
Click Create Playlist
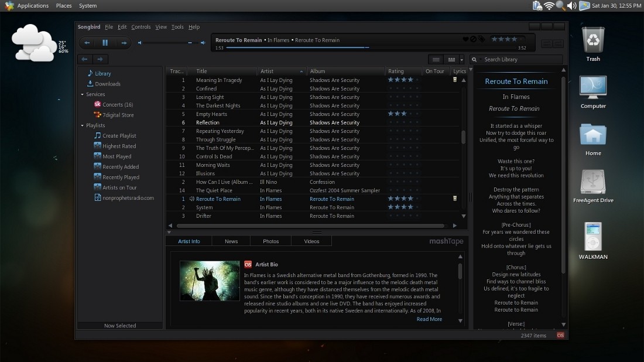point(119,135)
